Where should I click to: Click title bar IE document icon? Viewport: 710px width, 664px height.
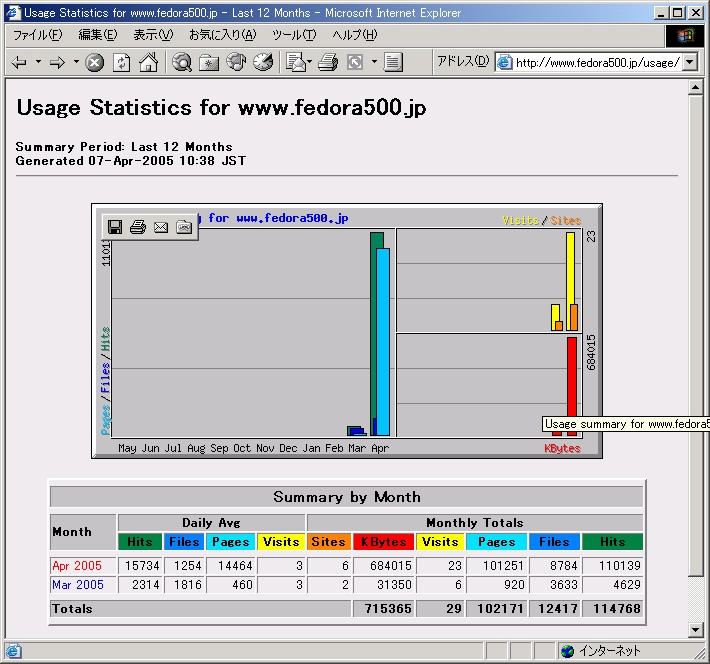pos(13,13)
